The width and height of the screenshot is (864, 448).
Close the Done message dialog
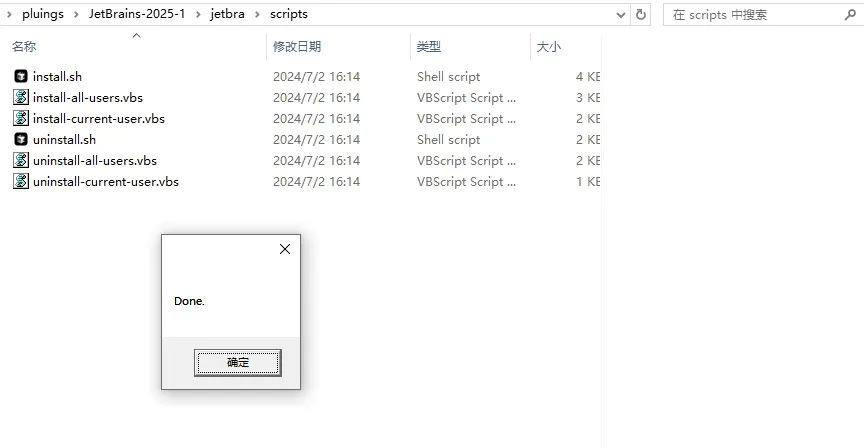click(x=284, y=249)
